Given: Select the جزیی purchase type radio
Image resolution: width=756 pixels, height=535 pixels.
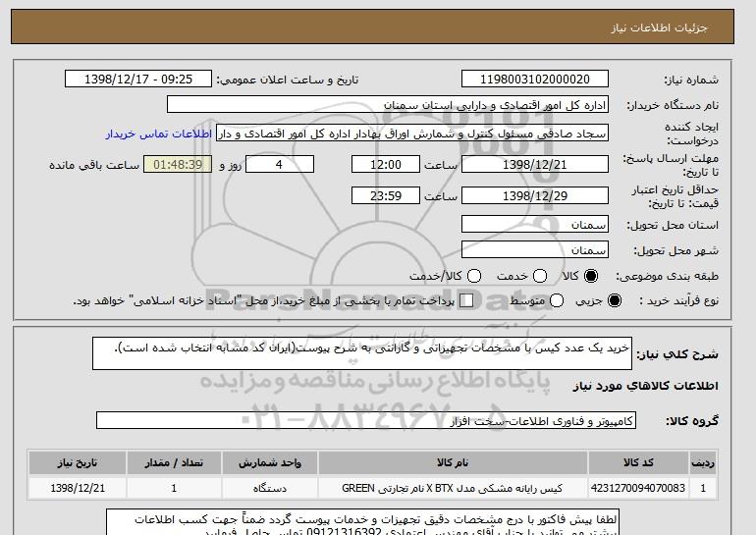Looking at the screenshot, I should [615, 300].
